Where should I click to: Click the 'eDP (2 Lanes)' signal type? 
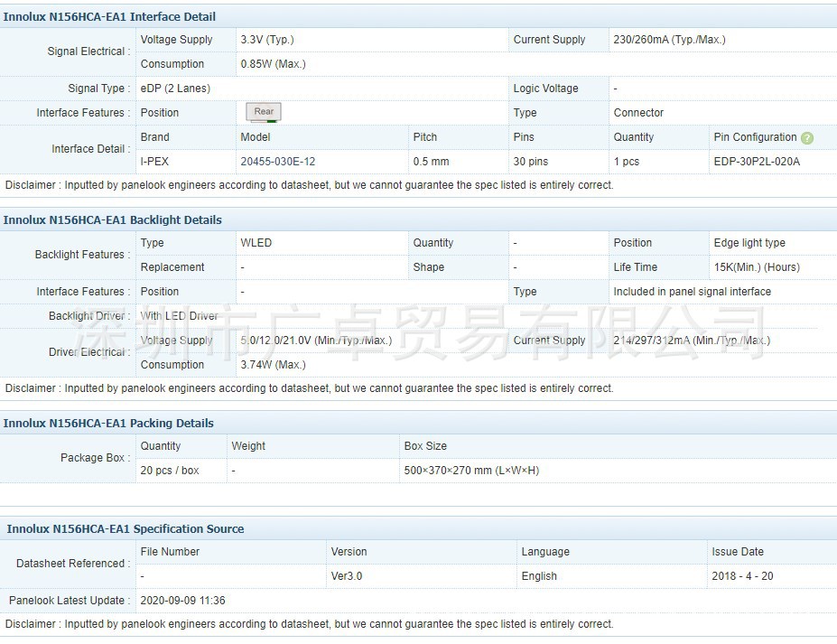click(x=175, y=89)
